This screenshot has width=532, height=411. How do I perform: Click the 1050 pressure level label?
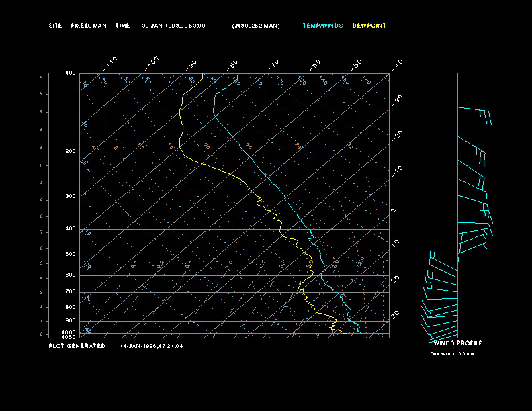[69, 337]
